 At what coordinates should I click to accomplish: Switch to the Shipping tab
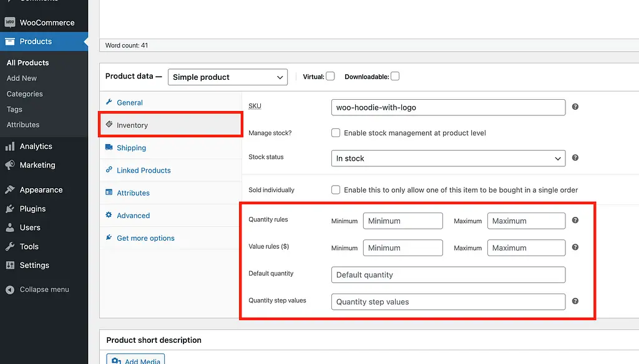(131, 148)
